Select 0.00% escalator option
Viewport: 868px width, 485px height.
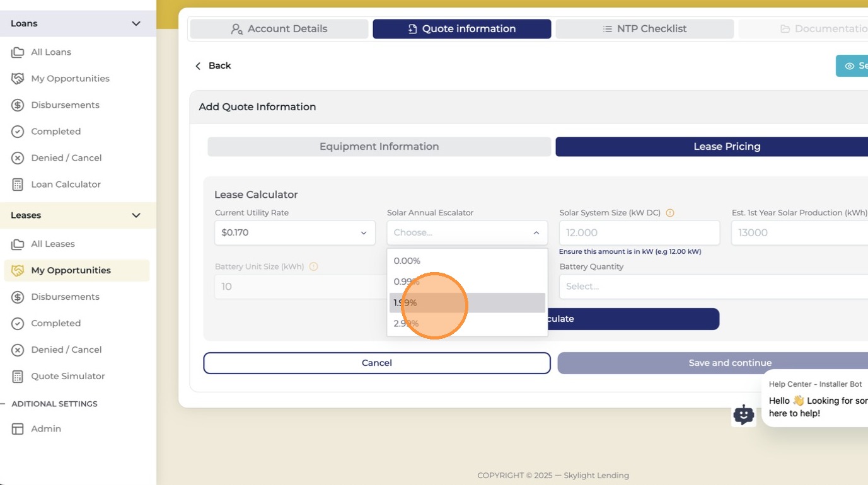point(467,261)
